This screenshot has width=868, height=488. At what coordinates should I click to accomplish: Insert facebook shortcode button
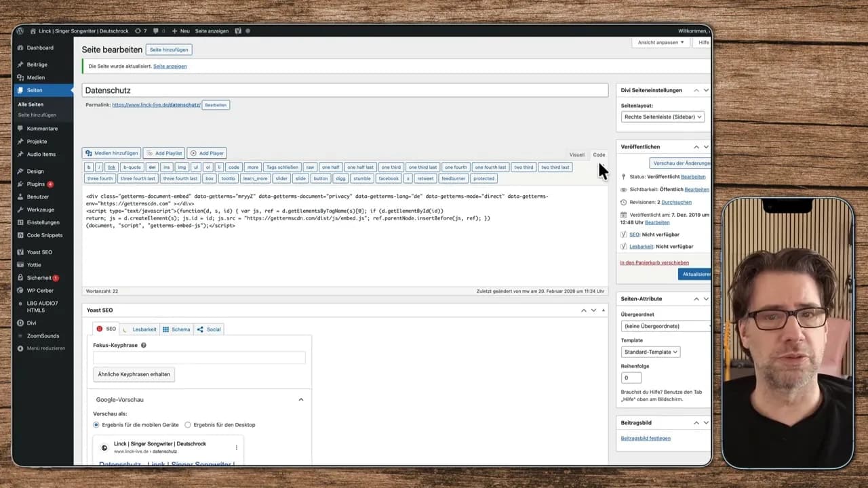[389, 178]
